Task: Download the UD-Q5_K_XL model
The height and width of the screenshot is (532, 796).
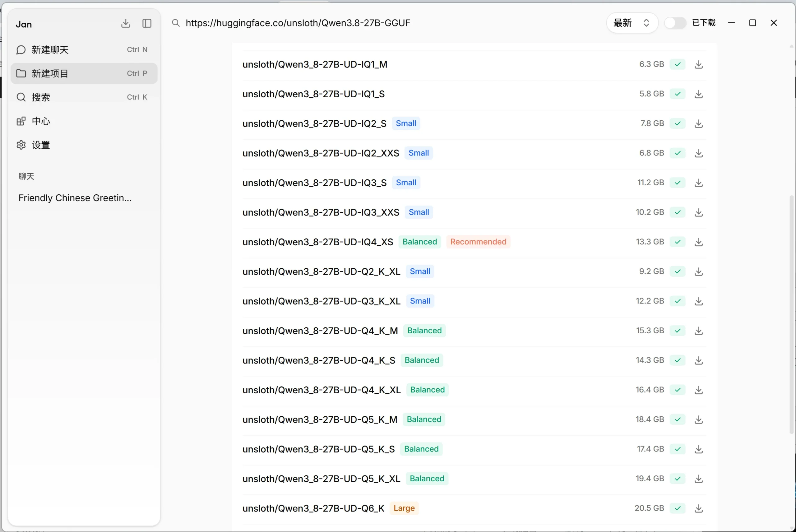Action: (698, 479)
